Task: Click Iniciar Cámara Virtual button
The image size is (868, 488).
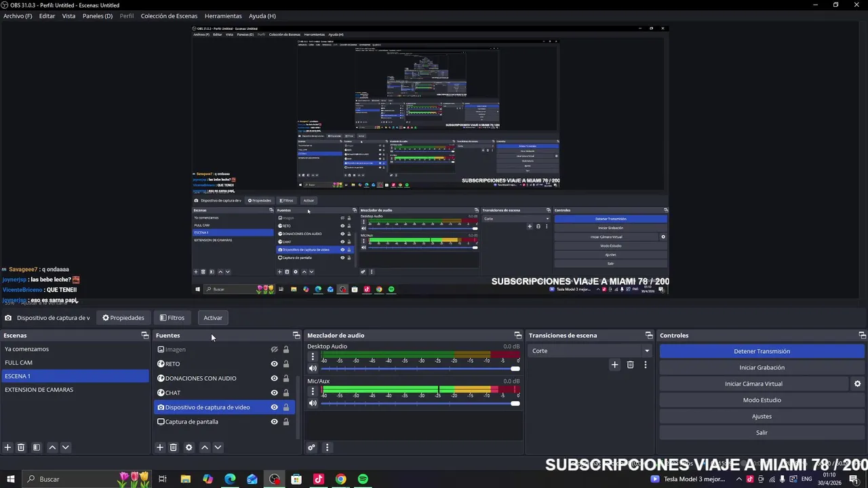Action: pyautogui.click(x=753, y=384)
